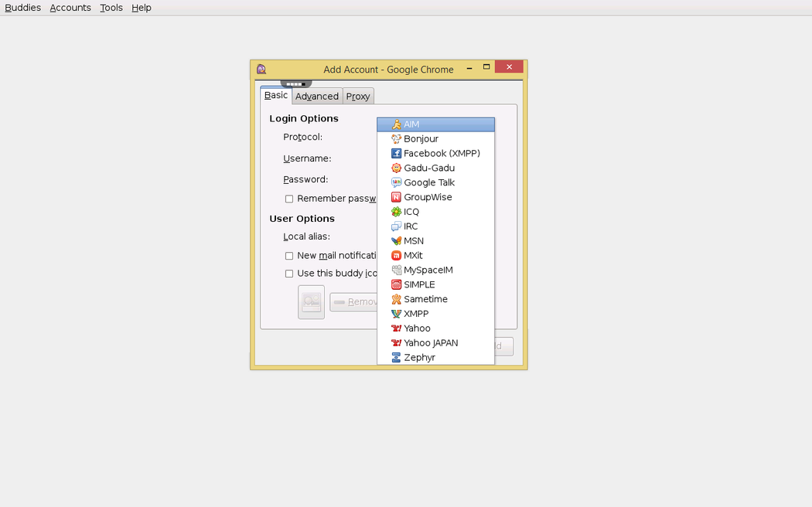
Task: Choose XMPP in the protocol dropdown
Action: [416, 314]
